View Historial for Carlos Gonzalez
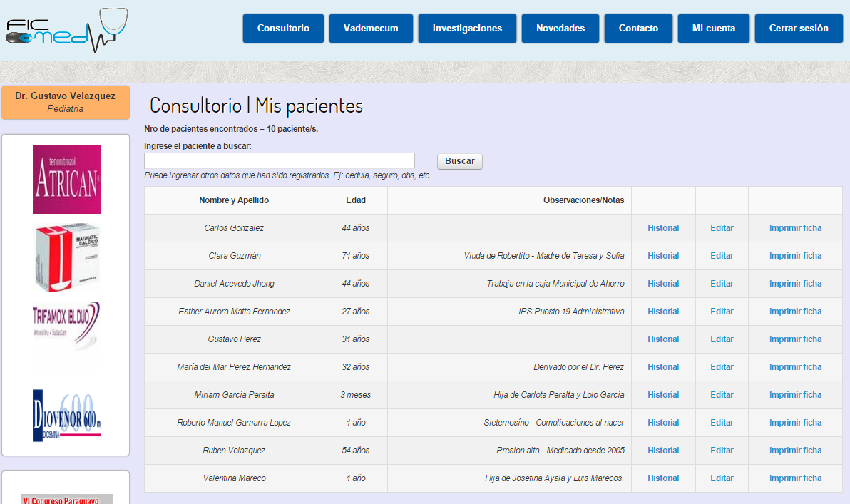Image resolution: width=850 pixels, height=504 pixels. [x=663, y=227]
